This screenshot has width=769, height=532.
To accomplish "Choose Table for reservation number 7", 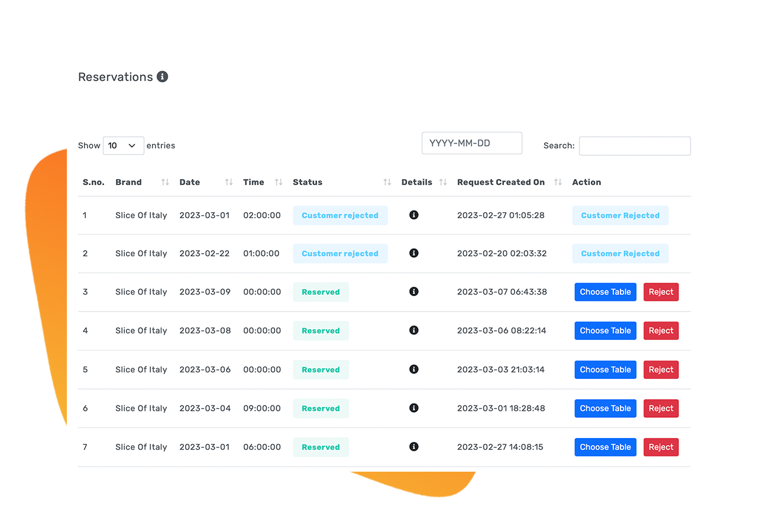I will coord(605,447).
